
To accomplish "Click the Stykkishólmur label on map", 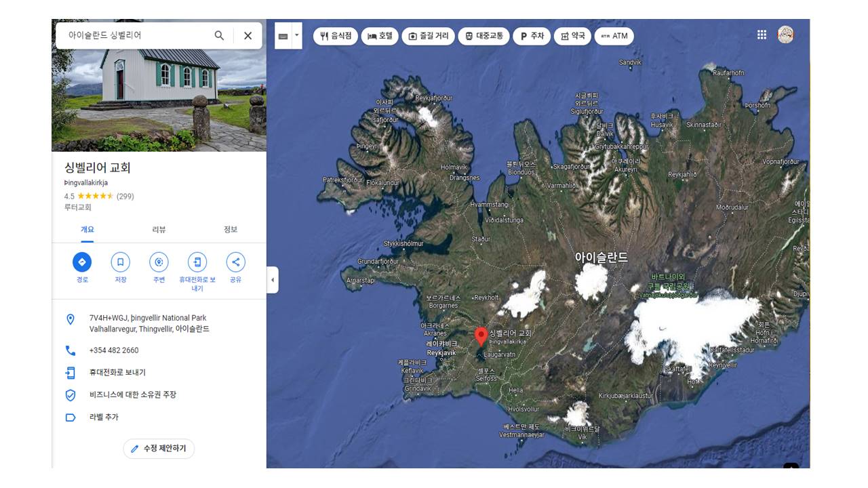I will [403, 243].
